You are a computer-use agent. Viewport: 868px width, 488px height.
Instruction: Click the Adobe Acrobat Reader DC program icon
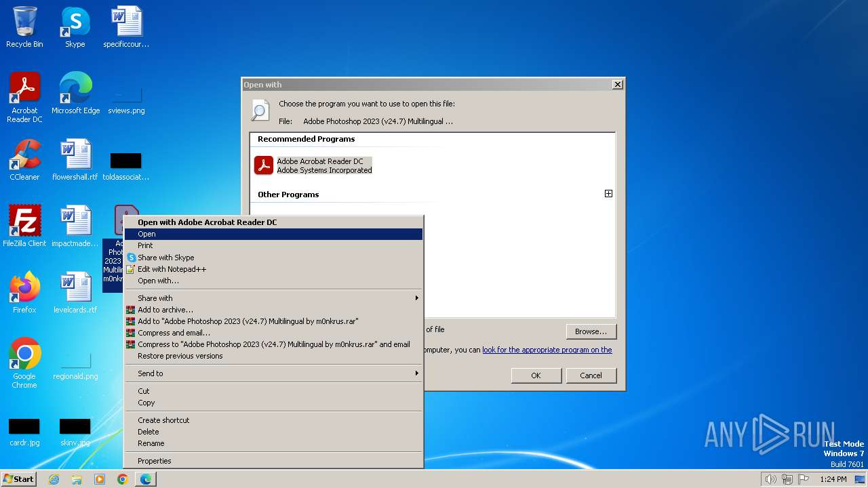pos(264,165)
